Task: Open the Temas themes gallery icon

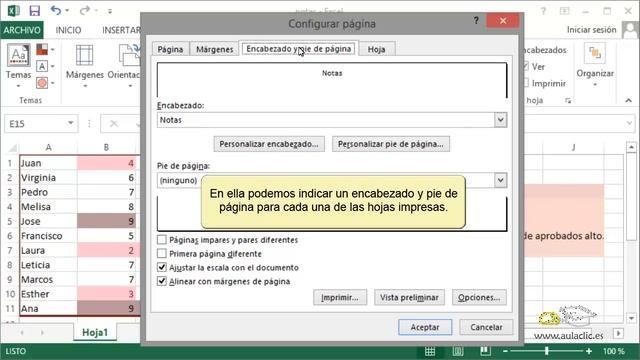Action: (x=18, y=56)
